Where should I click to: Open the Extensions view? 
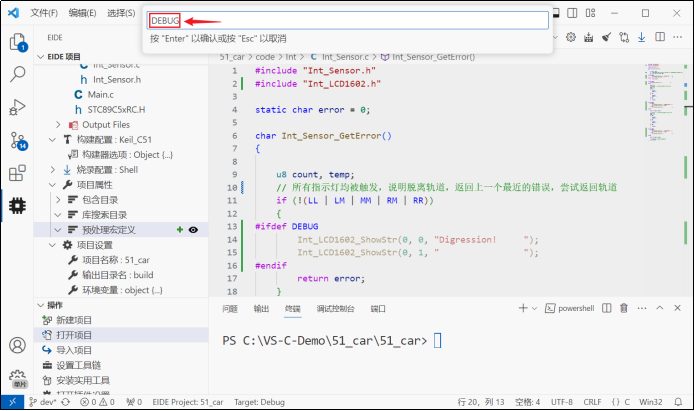(18, 173)
